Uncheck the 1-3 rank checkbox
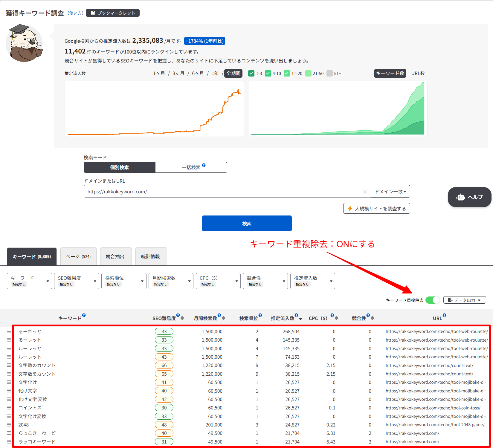493x448 pixels. [x=251, y=73]
